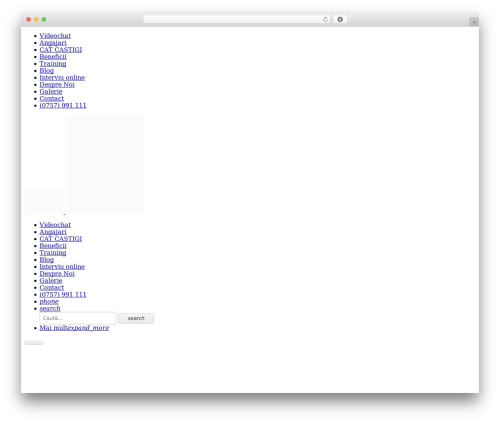Click the large pale logo image

(105, 164)
